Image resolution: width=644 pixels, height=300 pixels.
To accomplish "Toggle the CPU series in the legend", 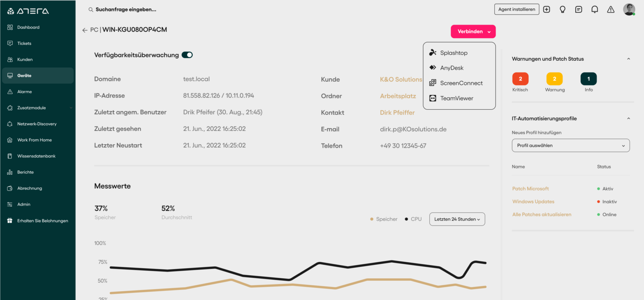I will (x=413, y=219).
